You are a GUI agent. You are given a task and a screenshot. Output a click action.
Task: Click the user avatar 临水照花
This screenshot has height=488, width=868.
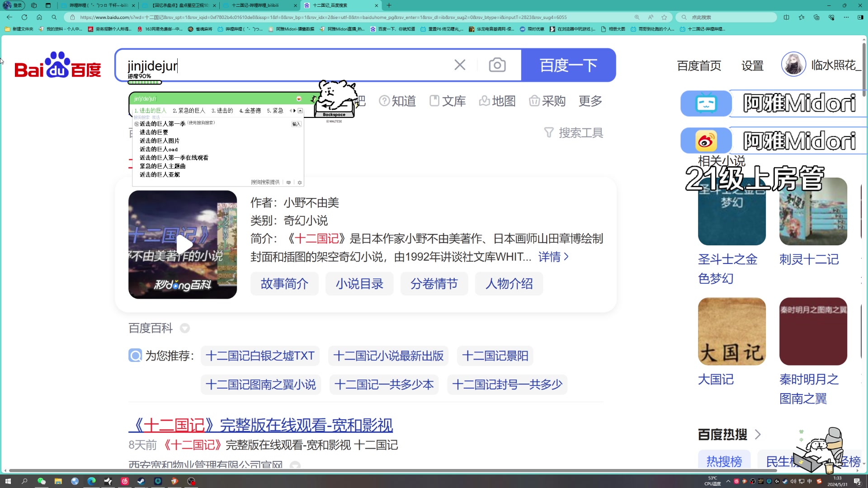click(793, 64)
